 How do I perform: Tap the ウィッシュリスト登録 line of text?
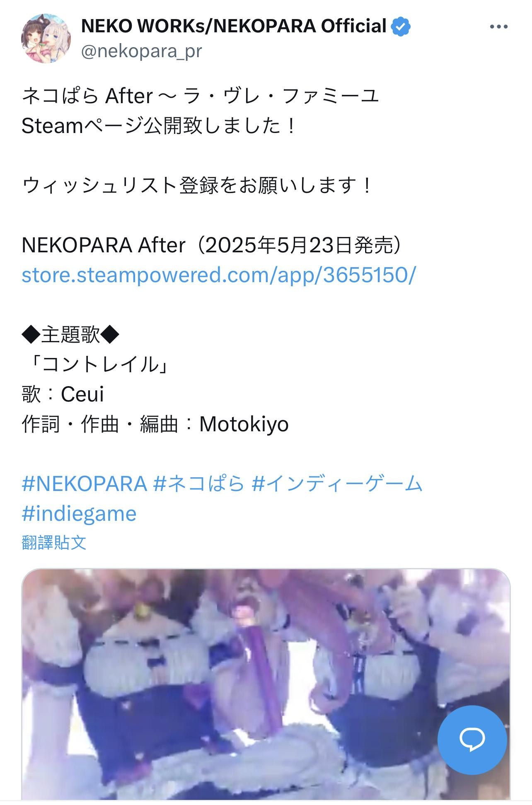click(198, 186)
